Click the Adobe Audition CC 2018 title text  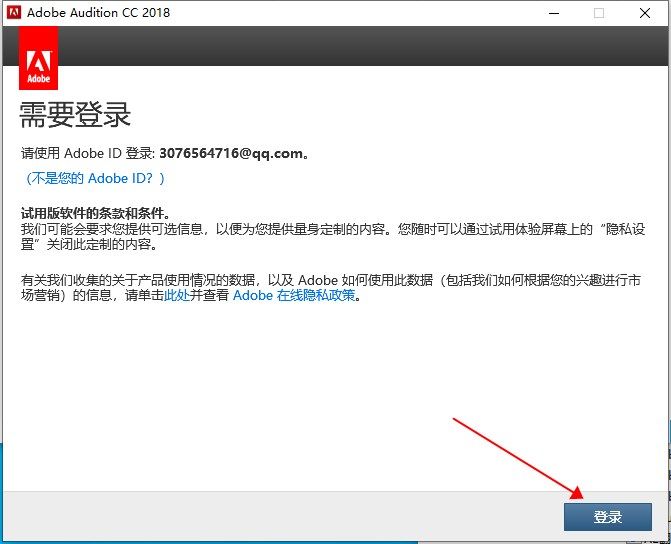point(98,12)
